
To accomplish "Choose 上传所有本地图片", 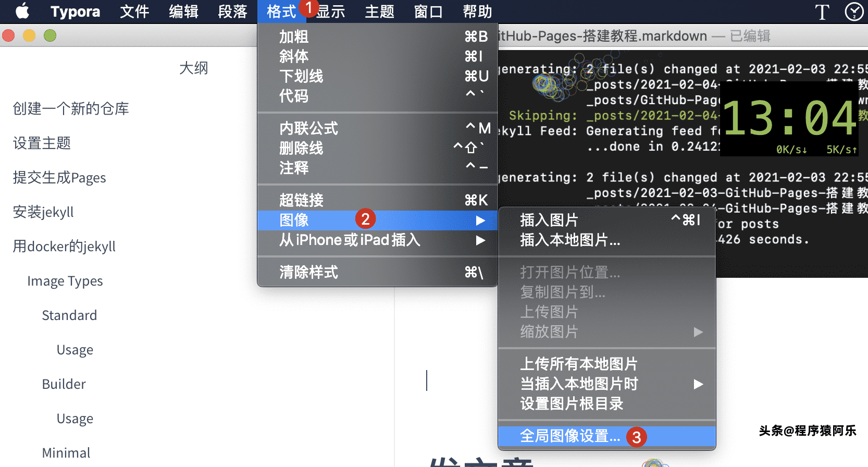I will click(x=607, y=364).
